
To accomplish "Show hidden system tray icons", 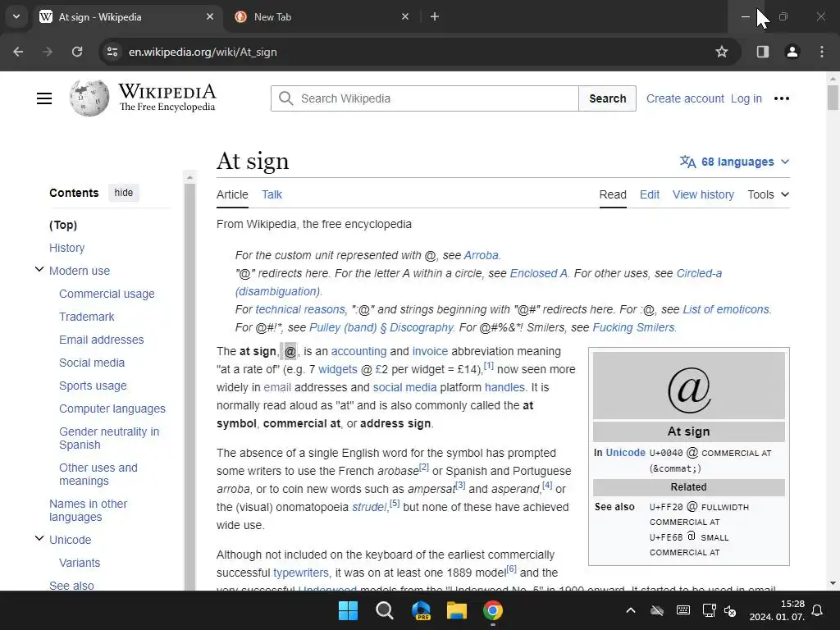I will tap(631, 610).
